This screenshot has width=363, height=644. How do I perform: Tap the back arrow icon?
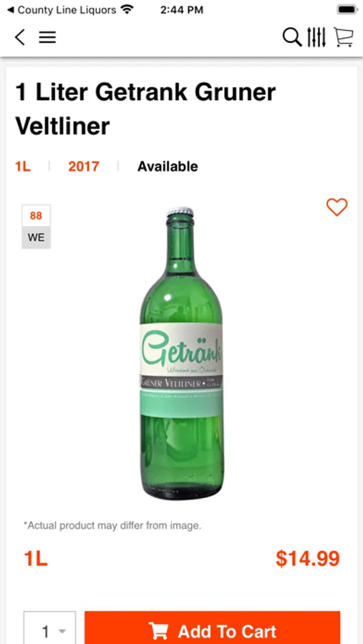20,37
